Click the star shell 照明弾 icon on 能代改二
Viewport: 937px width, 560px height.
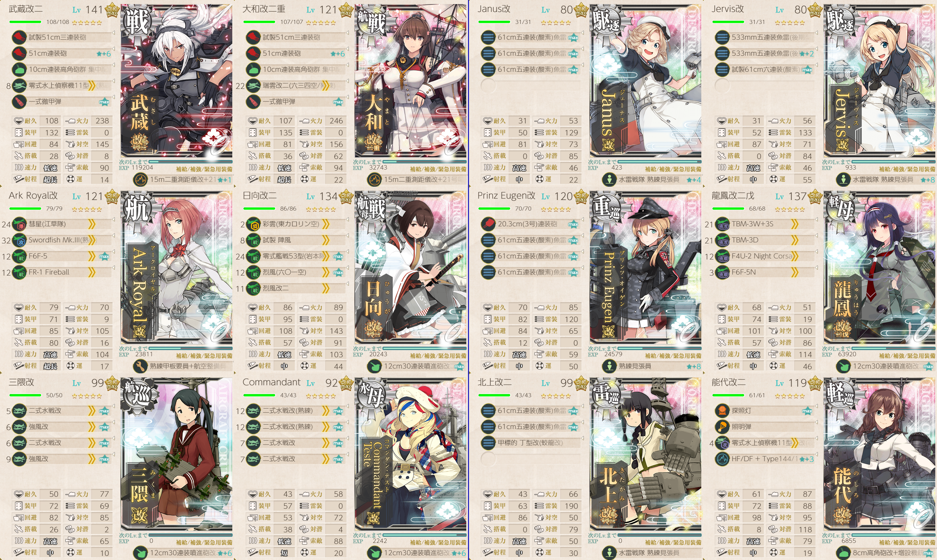(x=722, y=427)
